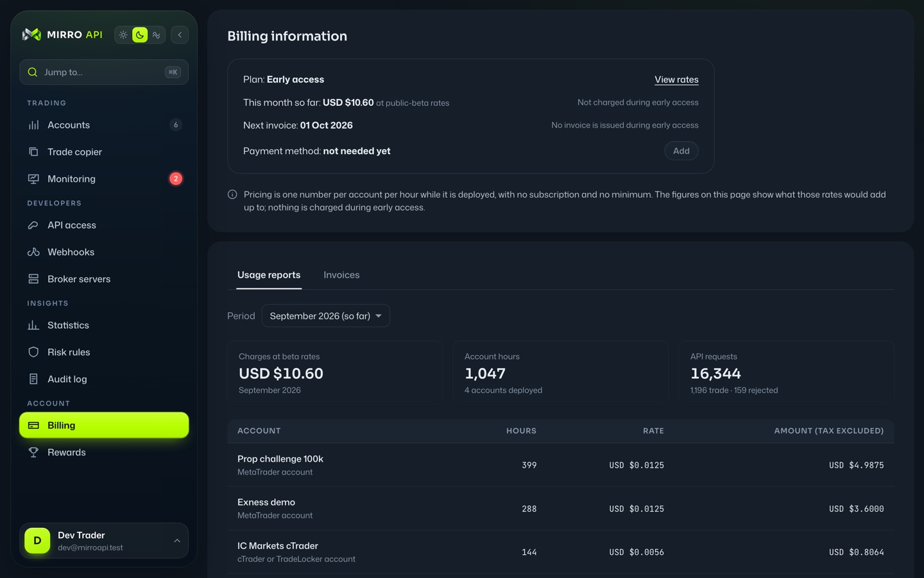Switch to the Invoices tab
This screenshot has height=578, width=924.
[341, 275]
